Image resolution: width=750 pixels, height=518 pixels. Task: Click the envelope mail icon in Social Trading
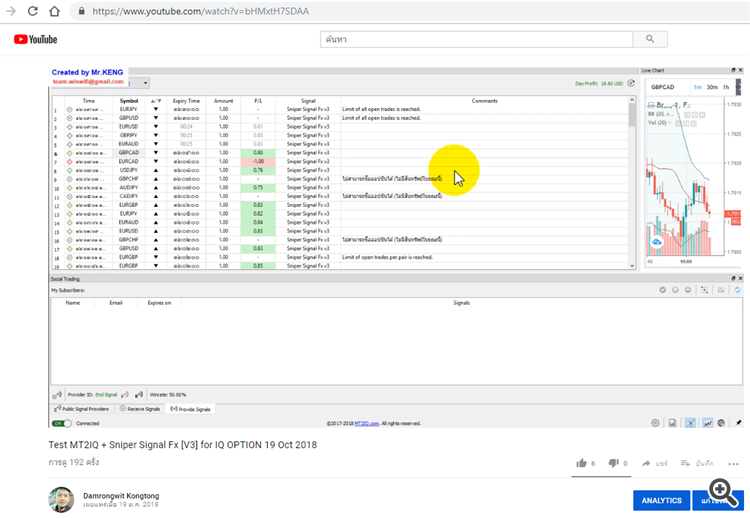coord(721,290)
